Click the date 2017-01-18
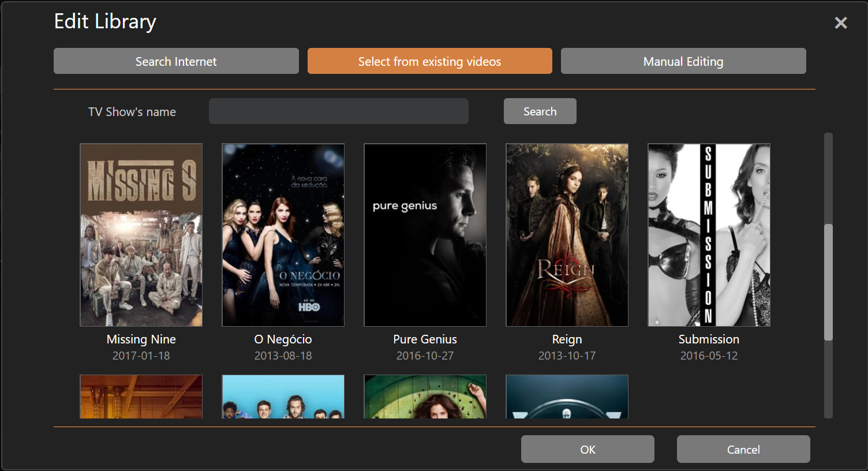 [141, 356]
